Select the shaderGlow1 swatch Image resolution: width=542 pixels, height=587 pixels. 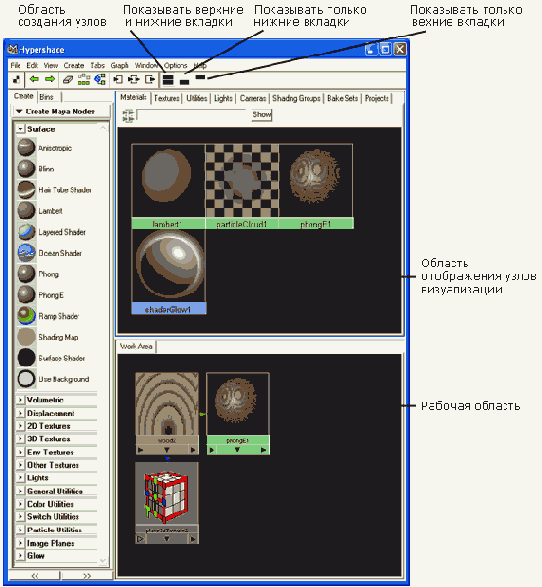[x=169, y=272]
